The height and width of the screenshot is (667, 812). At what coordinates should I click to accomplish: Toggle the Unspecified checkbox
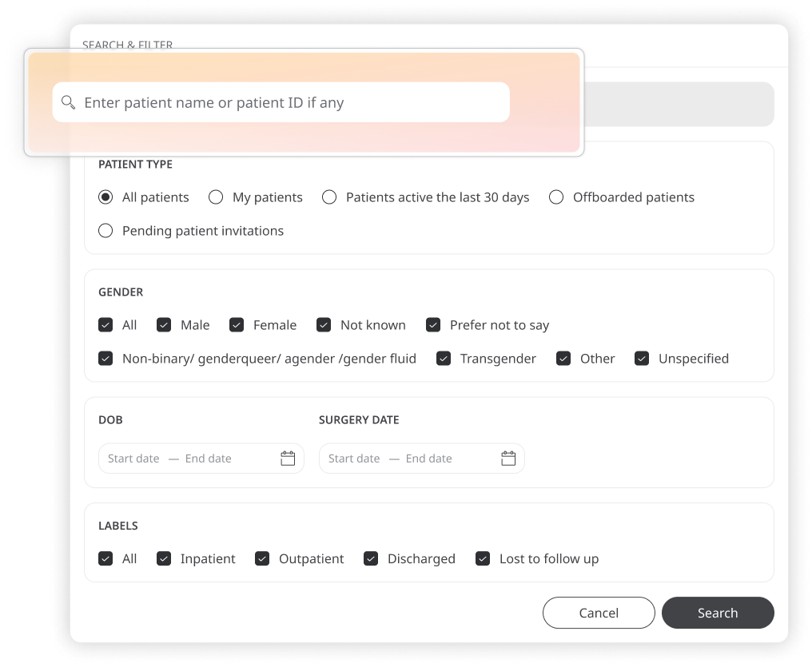click(x=642, y=359)
